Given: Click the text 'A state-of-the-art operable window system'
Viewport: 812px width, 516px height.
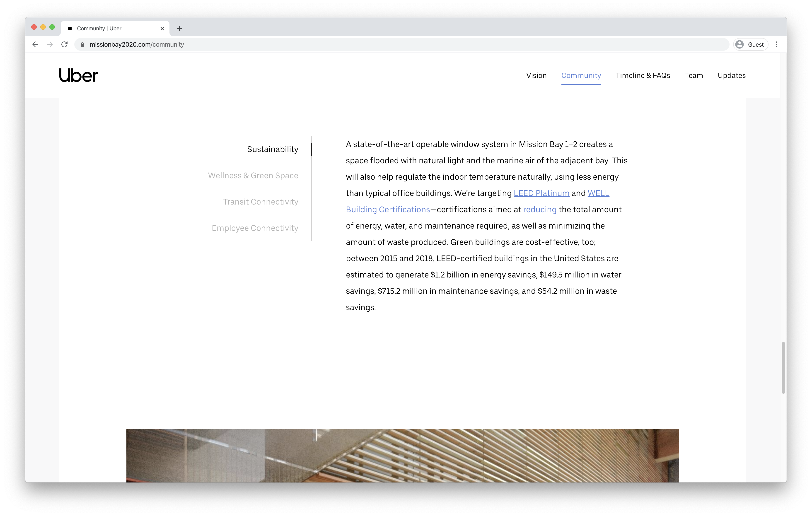Looking at the screenshot, I should tap(427, 144).
